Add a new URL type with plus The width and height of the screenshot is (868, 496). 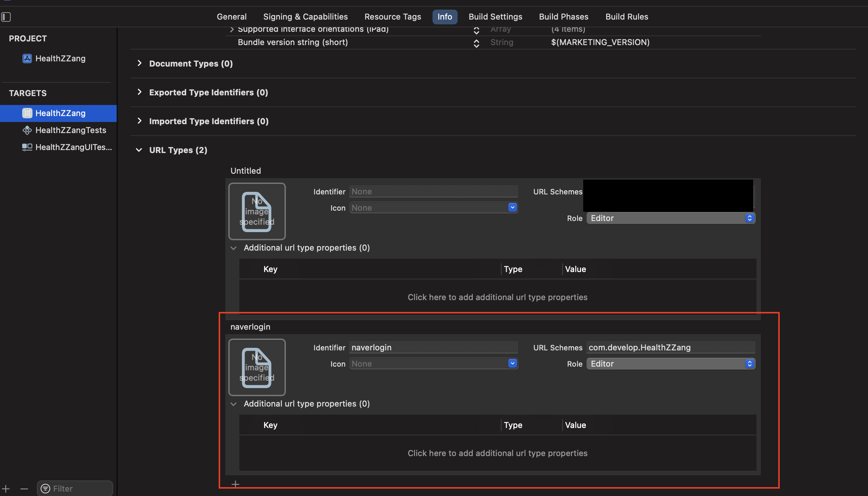[235, 484]
